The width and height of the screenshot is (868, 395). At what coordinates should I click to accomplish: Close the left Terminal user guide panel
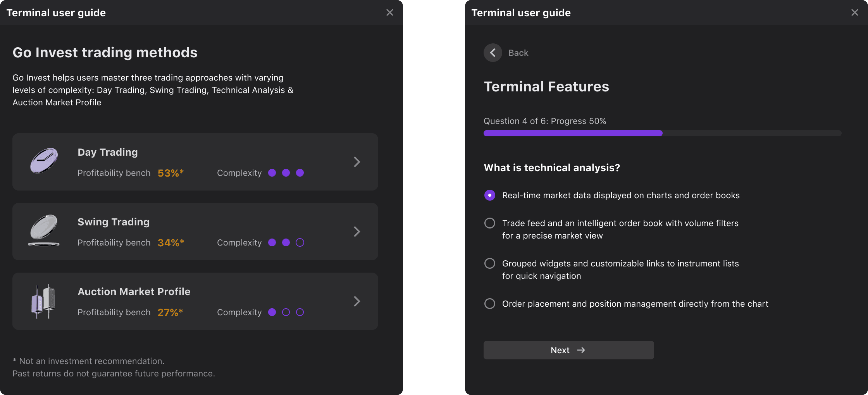390,12
